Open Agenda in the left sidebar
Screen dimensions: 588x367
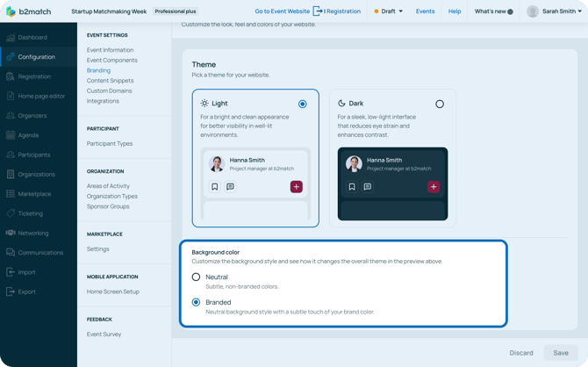click(28, 135)
